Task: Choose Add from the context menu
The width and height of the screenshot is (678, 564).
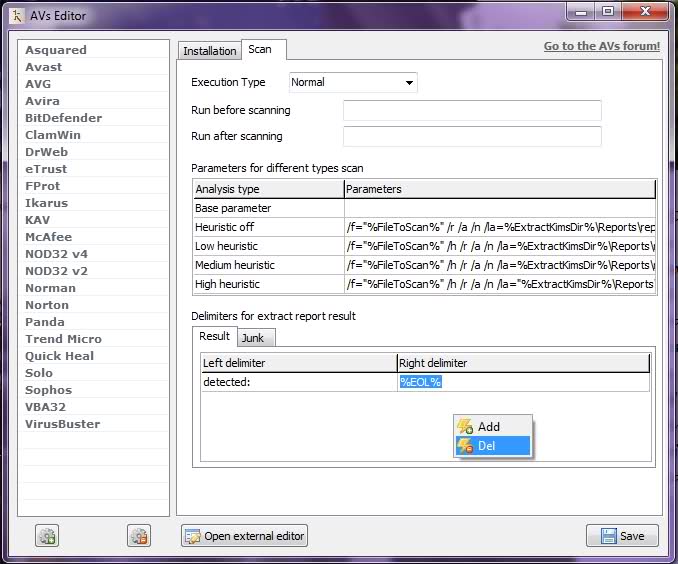Action: pos(493,426)
